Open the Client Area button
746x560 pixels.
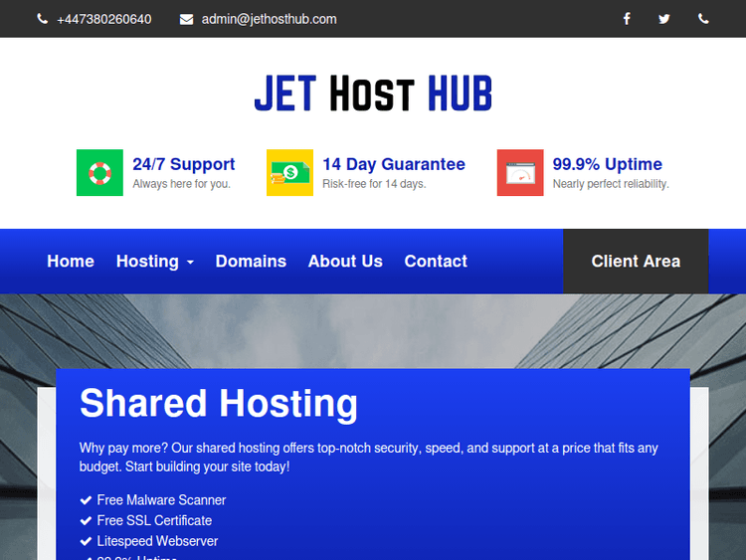pos(636,262)
